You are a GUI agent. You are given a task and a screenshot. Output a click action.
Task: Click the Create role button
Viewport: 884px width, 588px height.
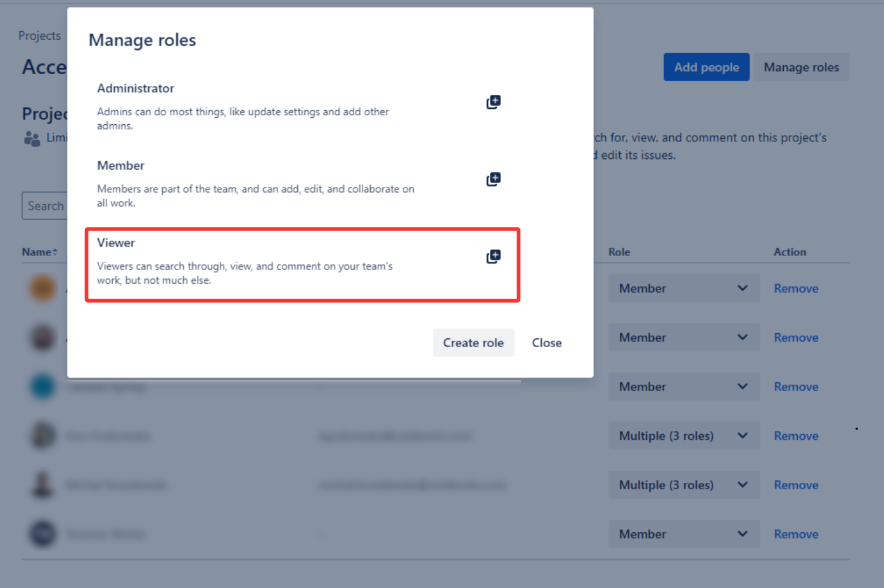(x=473, y=343)
